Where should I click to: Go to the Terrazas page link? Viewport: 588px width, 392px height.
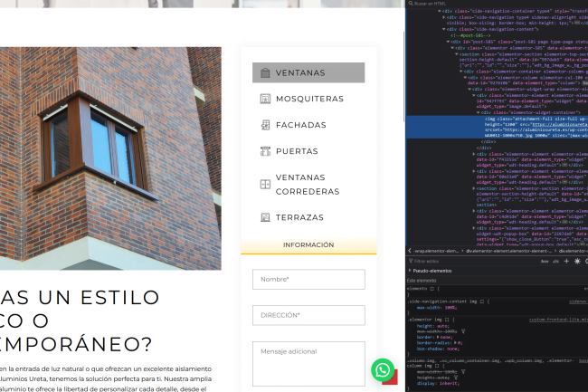coord(299,217)
